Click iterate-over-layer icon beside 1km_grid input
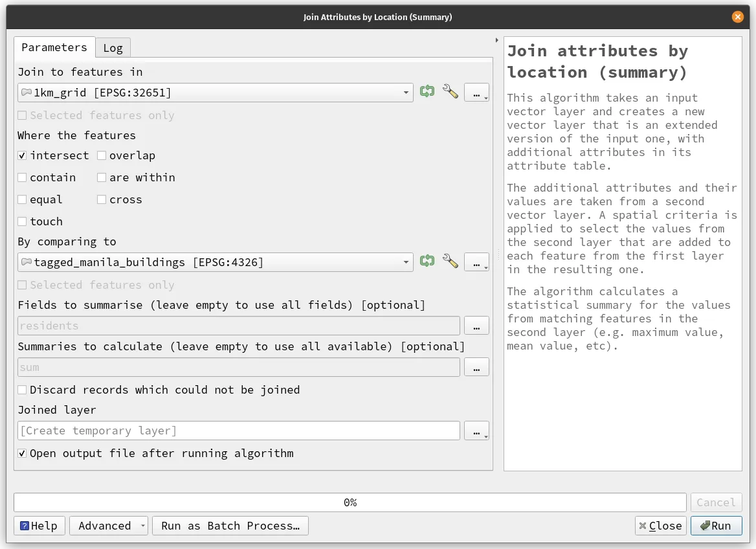 (x=427, y=92)
